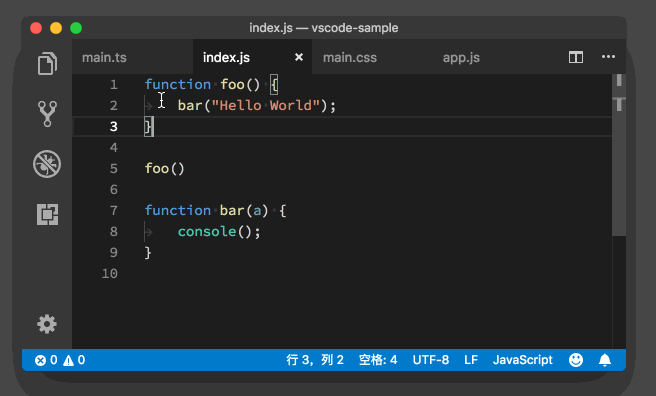The image size is (656, 396).
Task: Open the Extensions icon in activity bar
Action: point(47,215)
